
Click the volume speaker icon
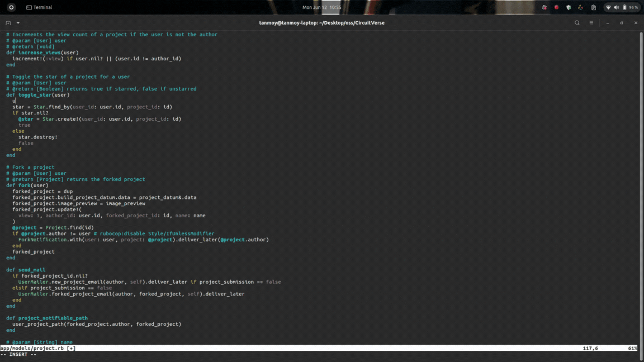[616, 7]
